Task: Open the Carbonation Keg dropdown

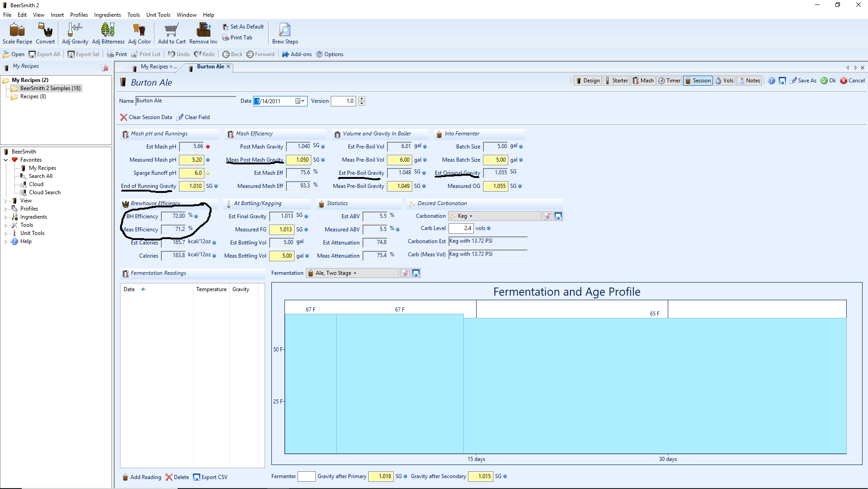Action: pyautogui.click(x=495, y=216)
